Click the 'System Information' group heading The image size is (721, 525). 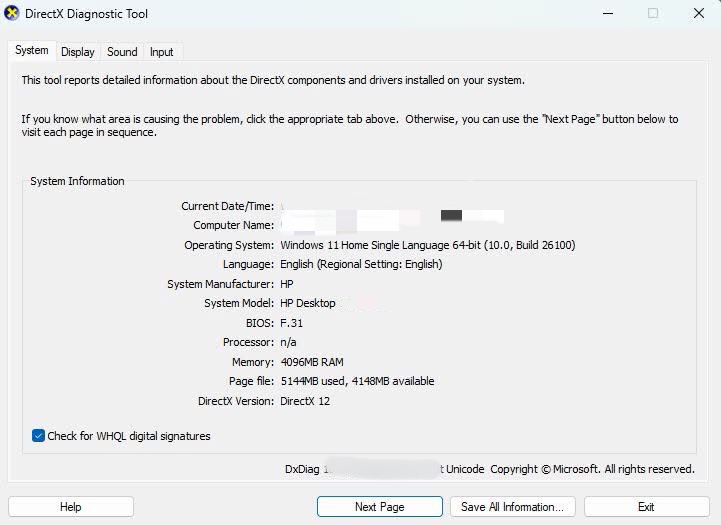77,181
